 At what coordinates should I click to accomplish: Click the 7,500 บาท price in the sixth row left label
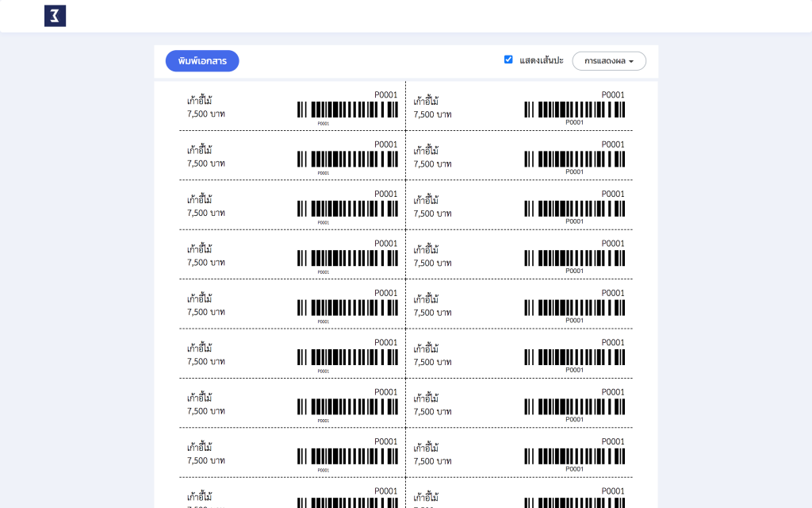tap(206, 362)
